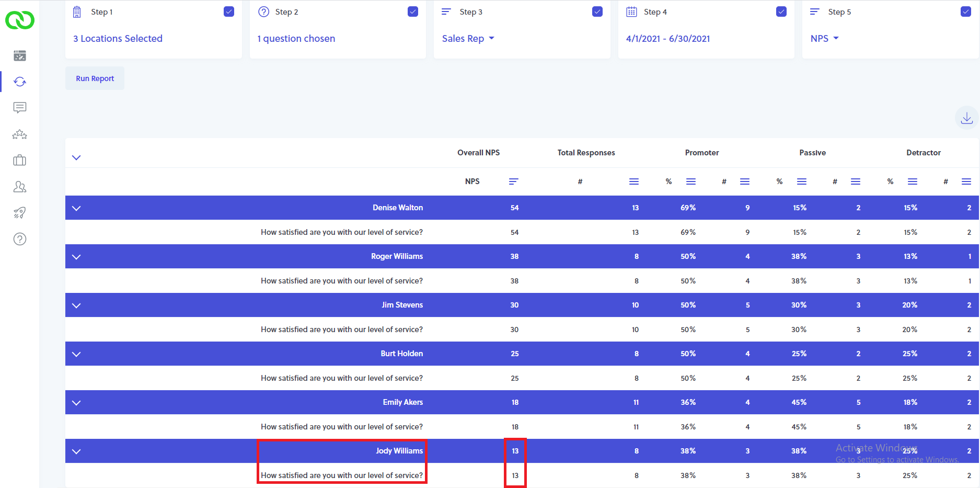Open the dashboard calendar sidebar icon
The height and width of the screenshot is (488, 980).
point(20,55)
